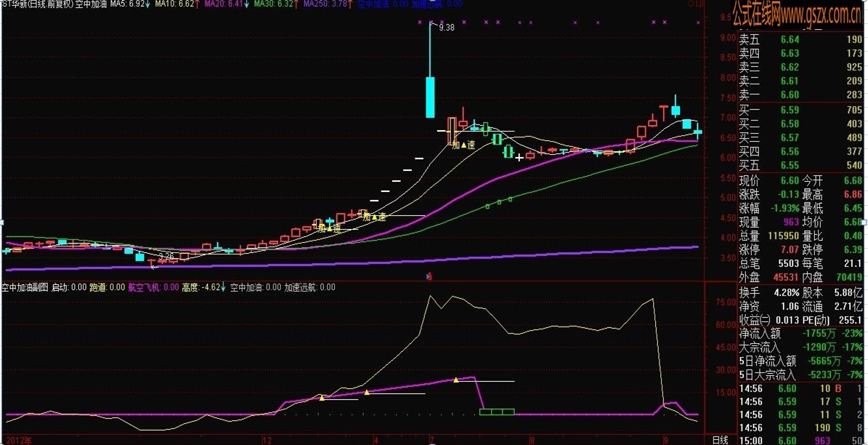868x445 pixels.
Task: Click the MA10: 6.62 indicator label
Action: (x=174, y=4)
